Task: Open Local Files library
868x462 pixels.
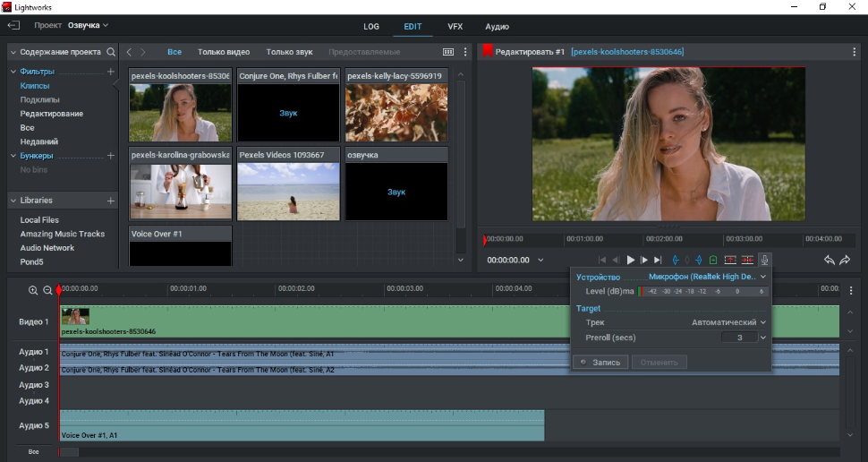Action: 39,220
